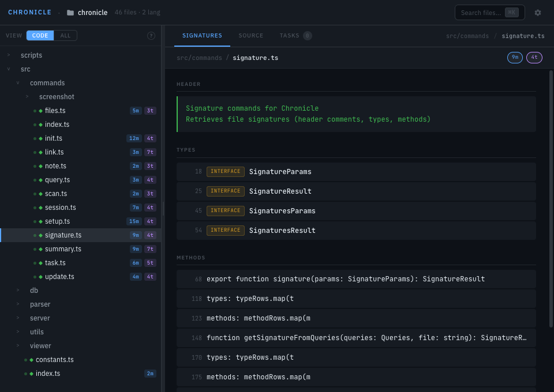Click INTERFACE tag of SignaturesResult

point(226,231)
